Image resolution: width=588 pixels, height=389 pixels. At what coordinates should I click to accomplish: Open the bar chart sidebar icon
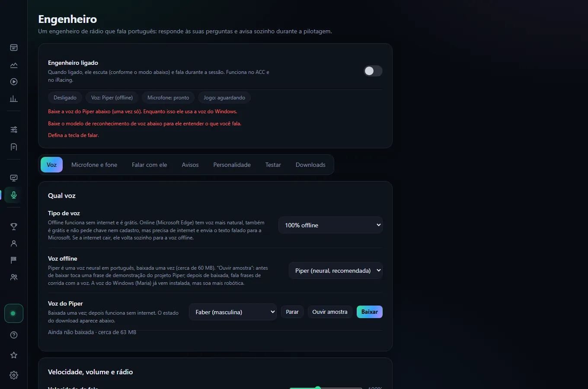click(x=14, y=99)
